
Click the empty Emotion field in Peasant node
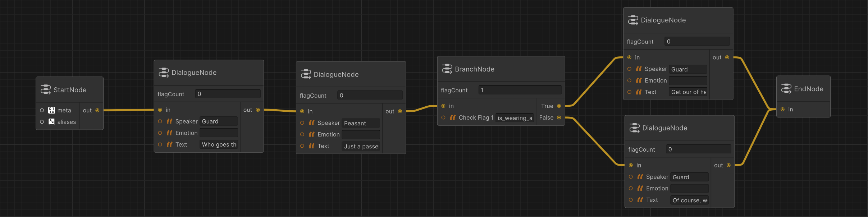coord(361,134)
